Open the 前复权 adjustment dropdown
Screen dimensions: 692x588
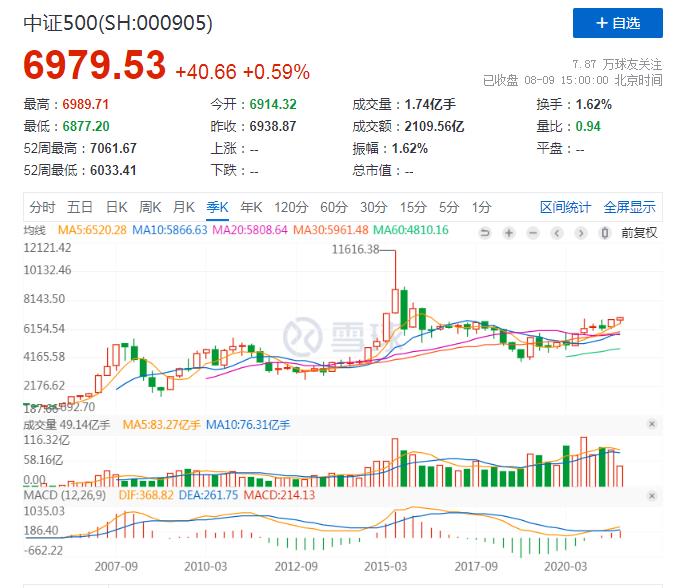pyautogui.click(x=639, y=233)
